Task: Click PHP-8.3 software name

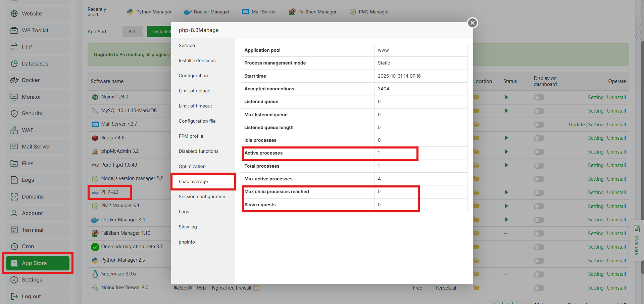Action: pyautogui.click(x=110, y=192)
